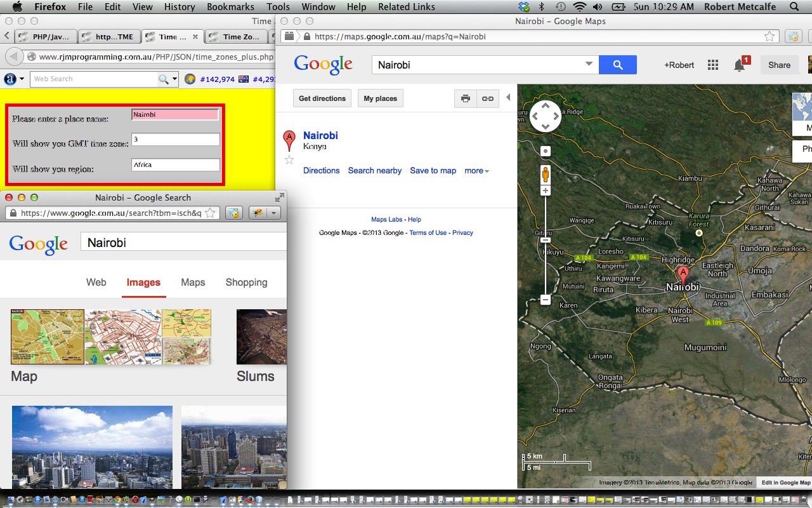Image resolution: width=812 pixels, height=508 pixels.
Task: Click the map pan control wheel
Action: pyautogui.click(x=546, y=116)
